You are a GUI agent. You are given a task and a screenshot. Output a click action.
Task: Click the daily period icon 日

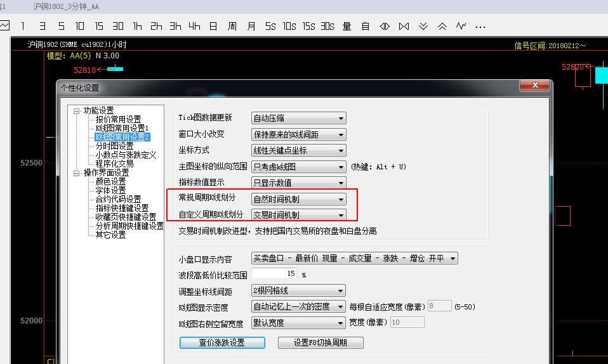(x=213, y=26)
